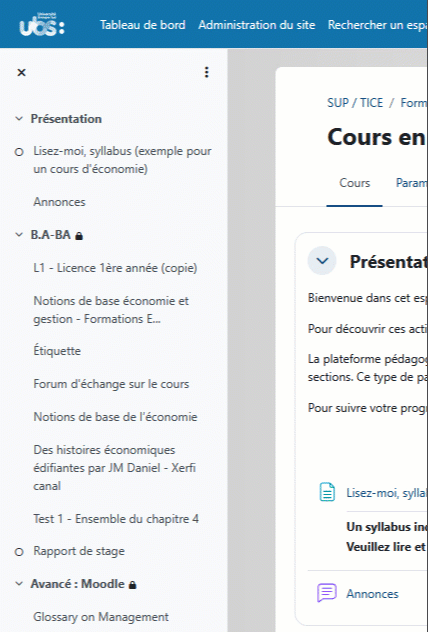Screen dimensions: 428x632
Task: Collapse the Avancé : Moodle section
Action: [19, 584]
